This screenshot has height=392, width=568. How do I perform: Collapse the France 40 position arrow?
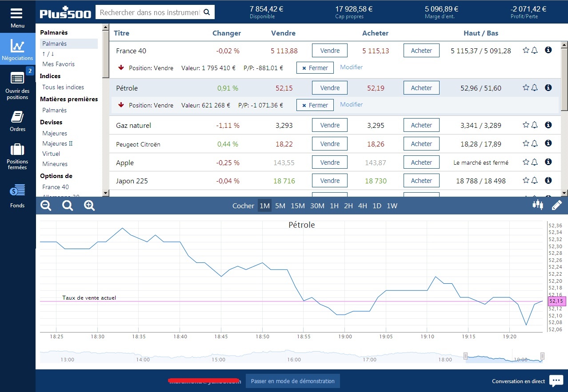coord(121,67)
